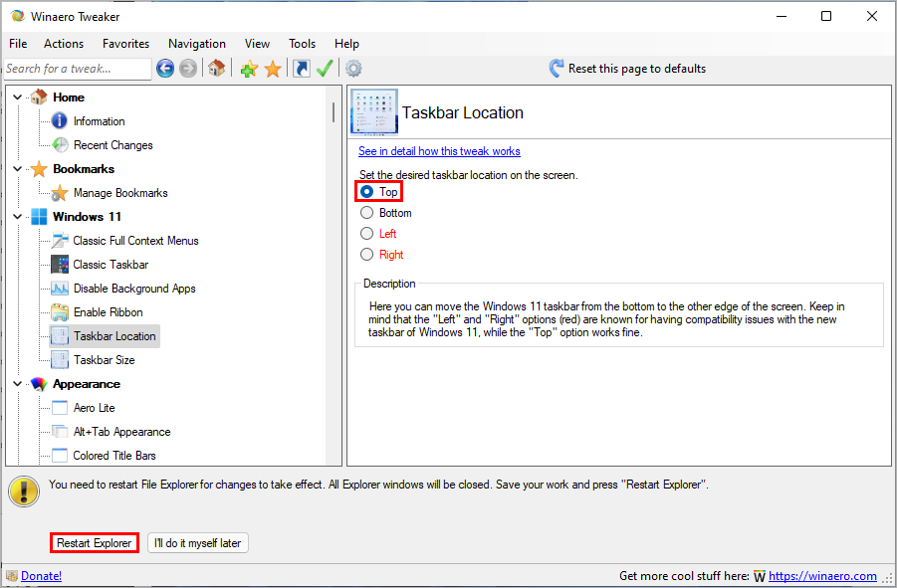
Task: Select Enable Ribbon in the tree
Action: pyautogui.click(x=109, y=312)
